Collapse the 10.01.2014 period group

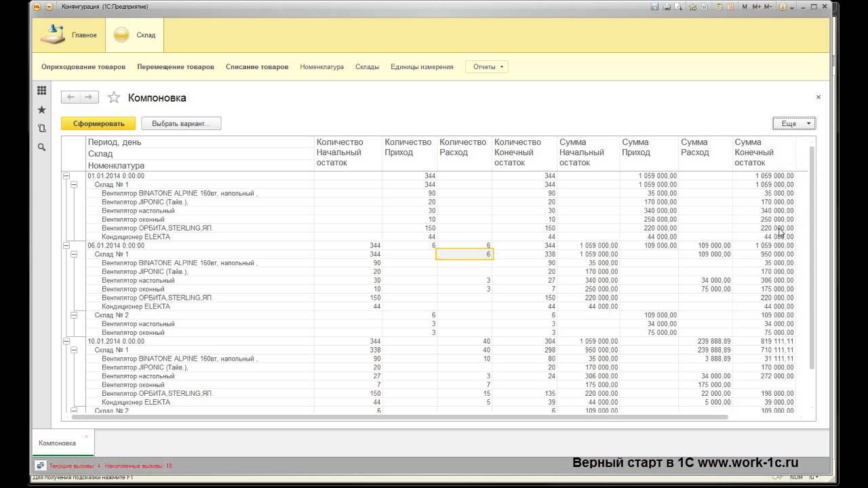tap(66, 341)
